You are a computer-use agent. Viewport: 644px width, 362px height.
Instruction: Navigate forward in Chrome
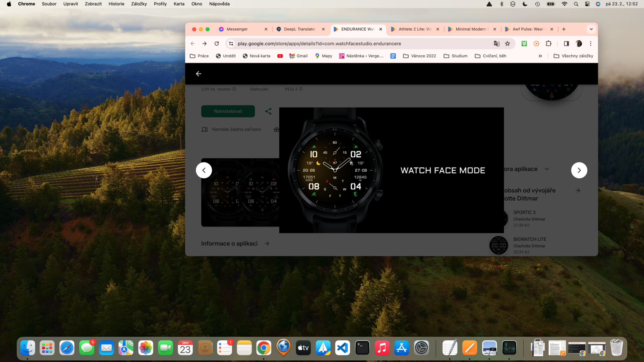204,44
